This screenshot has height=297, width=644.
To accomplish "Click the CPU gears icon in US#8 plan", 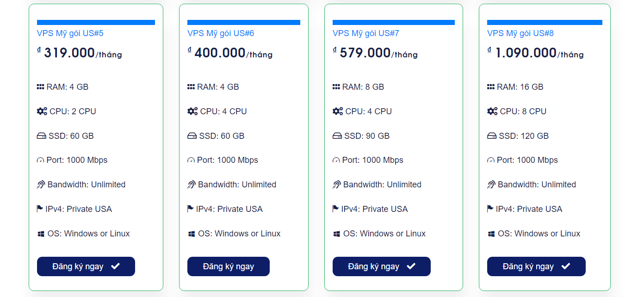I will 492,111.
